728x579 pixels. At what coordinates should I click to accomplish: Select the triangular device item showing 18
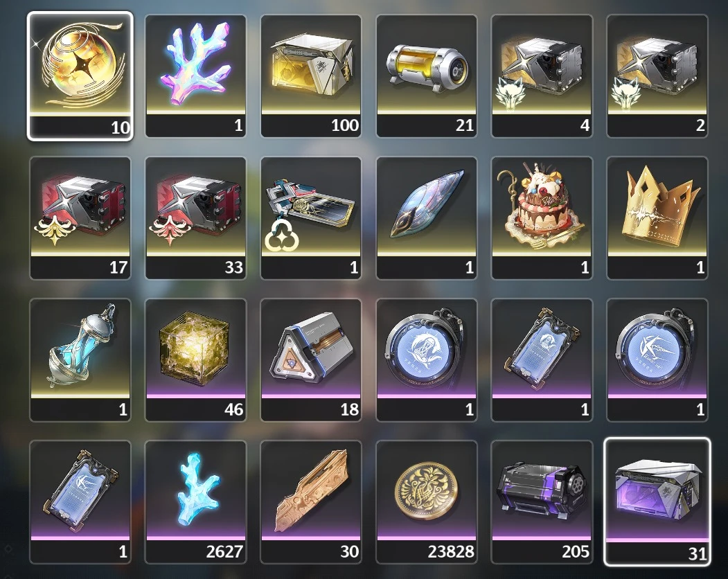click(311, 360)
